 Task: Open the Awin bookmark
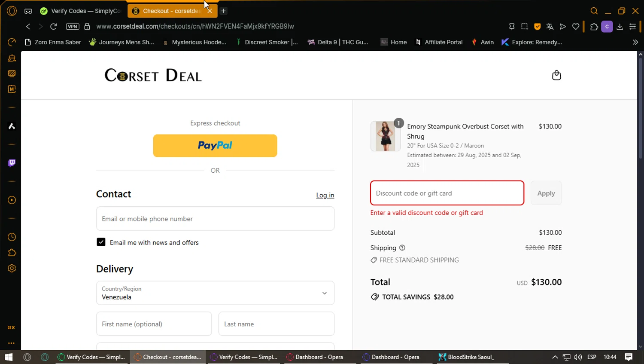click(x=483, y=42)
